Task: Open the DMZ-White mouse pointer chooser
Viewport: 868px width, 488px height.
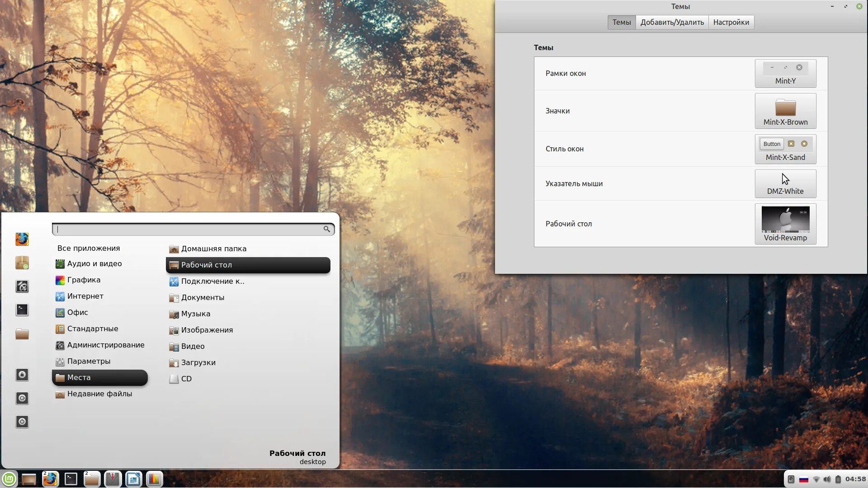Action: click(785, 184)
